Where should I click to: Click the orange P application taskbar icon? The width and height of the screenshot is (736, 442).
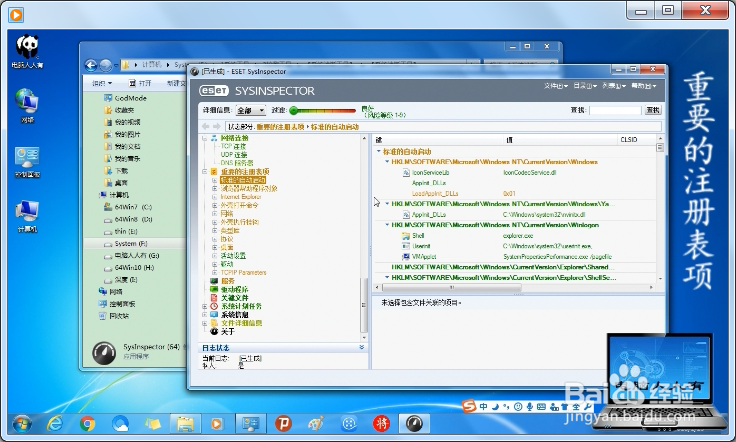tap(283, 424)
